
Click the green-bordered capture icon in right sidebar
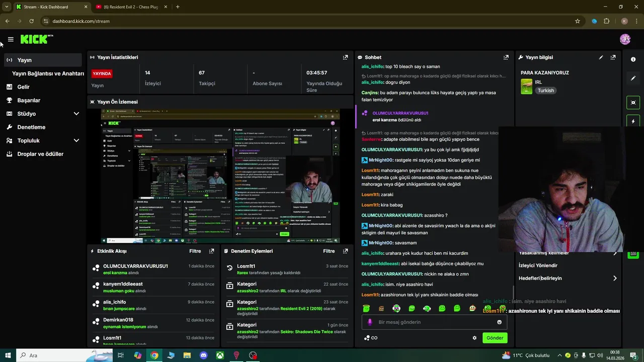point(633,103)
